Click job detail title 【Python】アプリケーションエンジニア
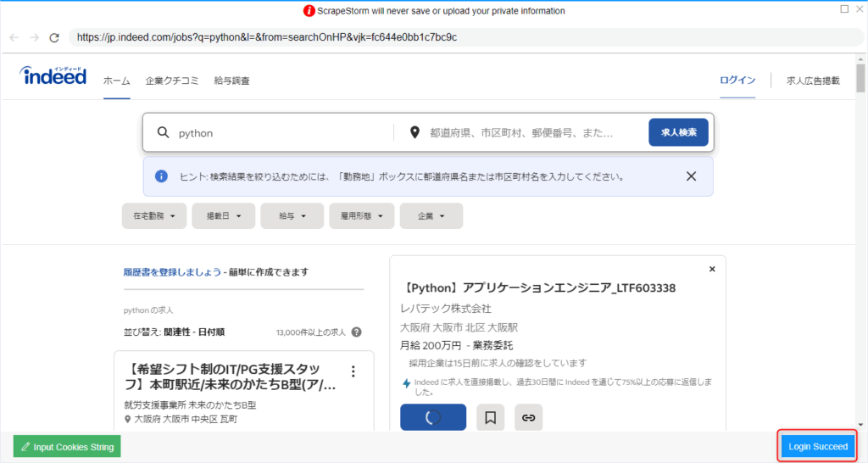 [538, 288]
